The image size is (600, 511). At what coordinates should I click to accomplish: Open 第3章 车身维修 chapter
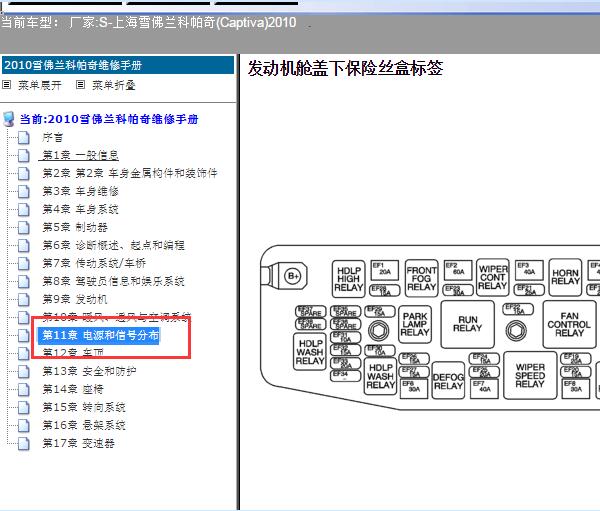tap(80, 191)
